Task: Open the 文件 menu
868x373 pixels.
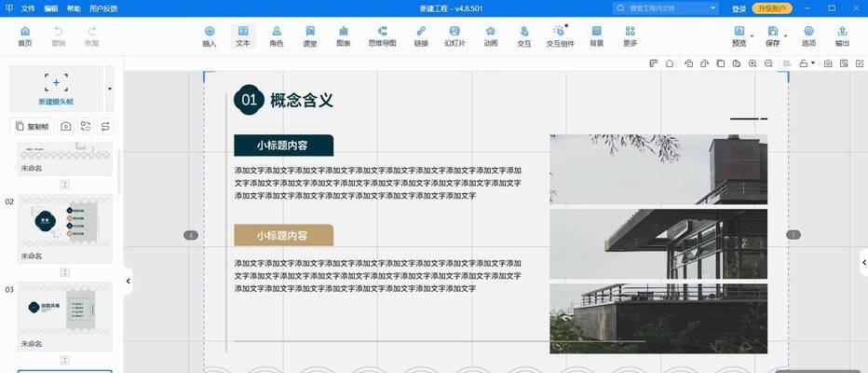Action: pyautogui.click(x=28, y=9)
